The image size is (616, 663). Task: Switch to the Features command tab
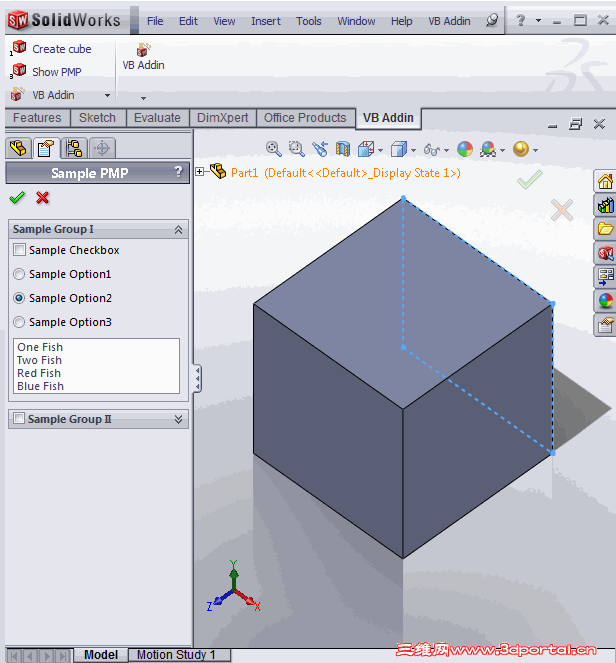click(x=37, y=118)
